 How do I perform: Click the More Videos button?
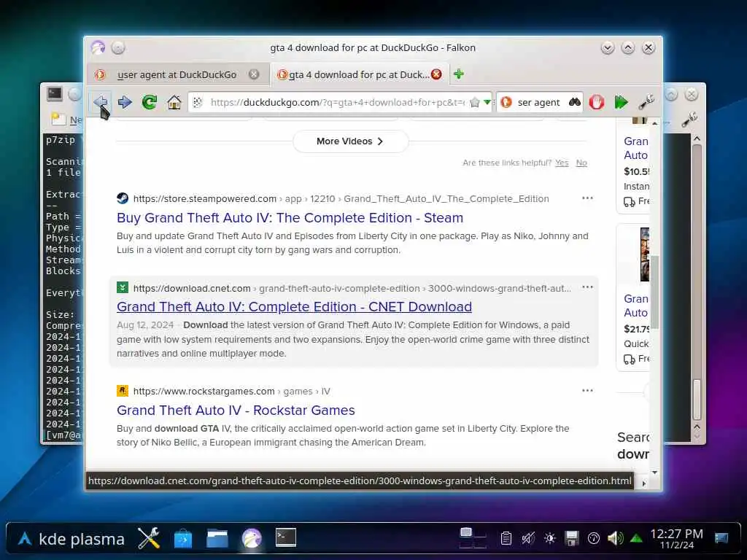pos(350,141)
